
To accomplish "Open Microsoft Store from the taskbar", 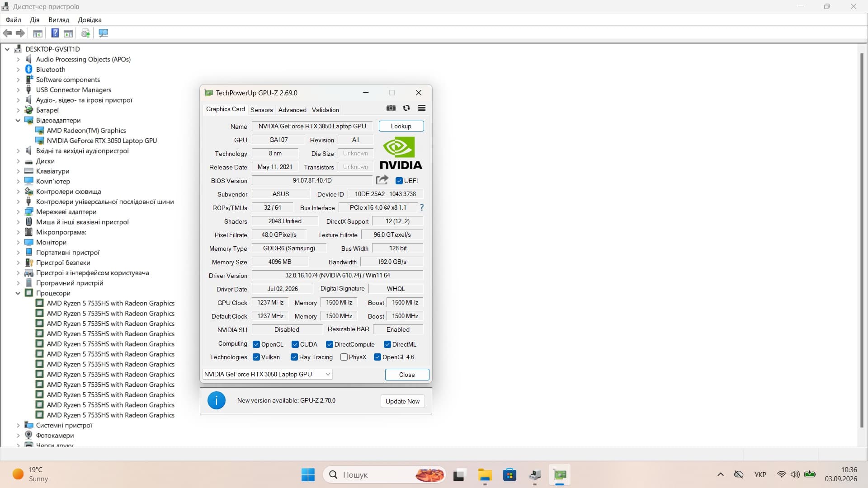I will point(509,475).
